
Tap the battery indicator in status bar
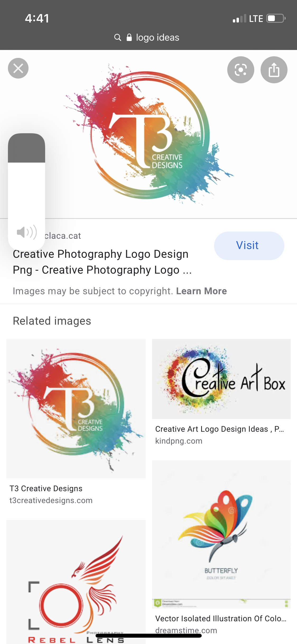(x=276, y=19)
